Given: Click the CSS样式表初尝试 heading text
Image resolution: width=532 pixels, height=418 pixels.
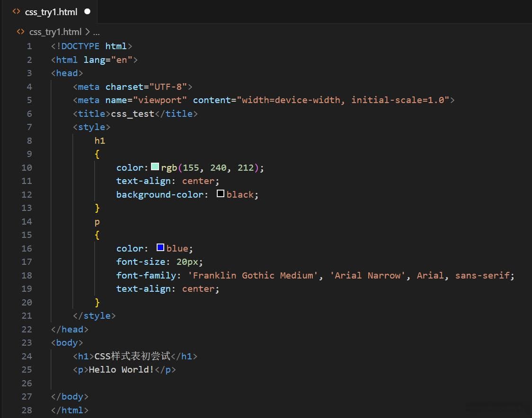Looking at the screenshot, I should click(133, 356).
